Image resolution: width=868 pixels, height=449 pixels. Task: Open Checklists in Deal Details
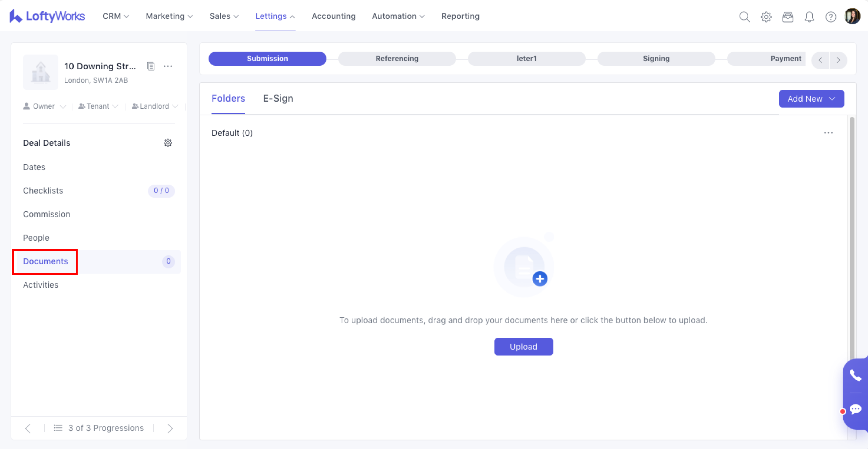[x=43, y=191]
